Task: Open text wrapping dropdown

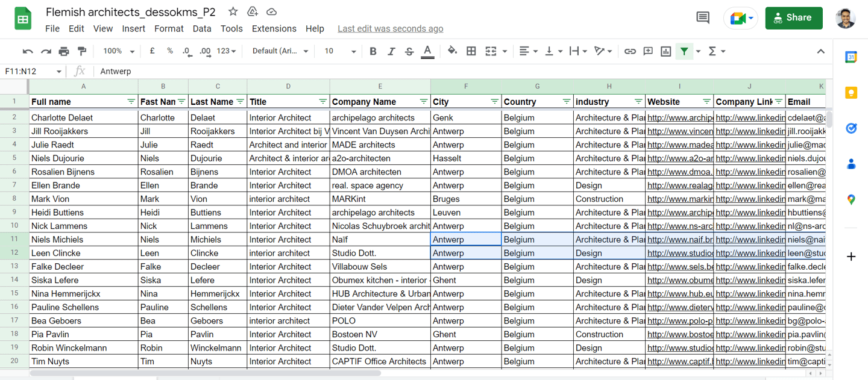Action: coord(578,51)
